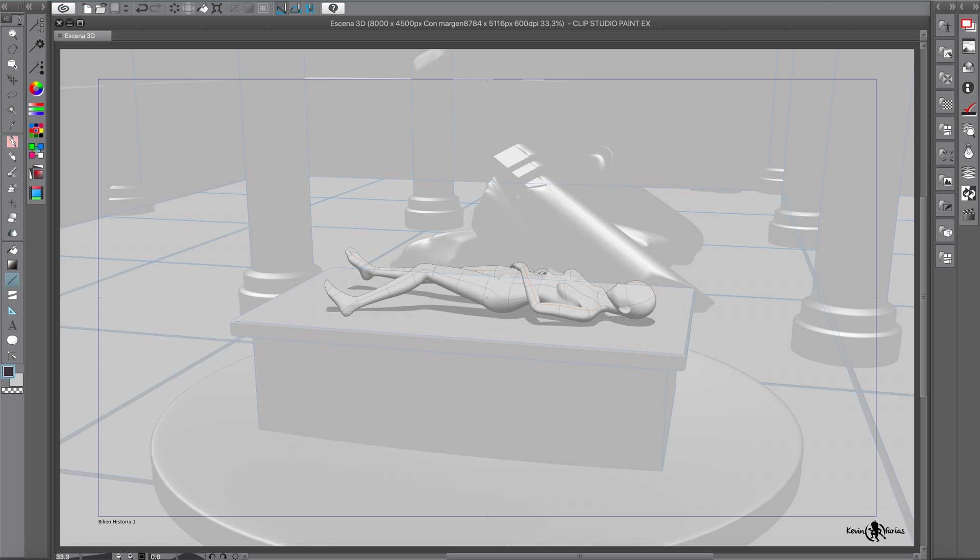Expand the Save options up-down arrows
The height and width of the screenshot is (560, 980).
tap(126, 8)
